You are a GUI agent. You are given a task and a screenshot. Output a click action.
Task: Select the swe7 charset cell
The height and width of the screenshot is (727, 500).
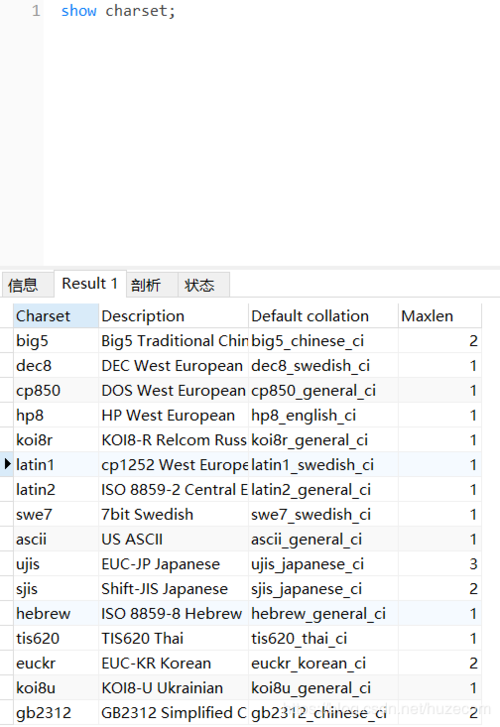[56, 514]
